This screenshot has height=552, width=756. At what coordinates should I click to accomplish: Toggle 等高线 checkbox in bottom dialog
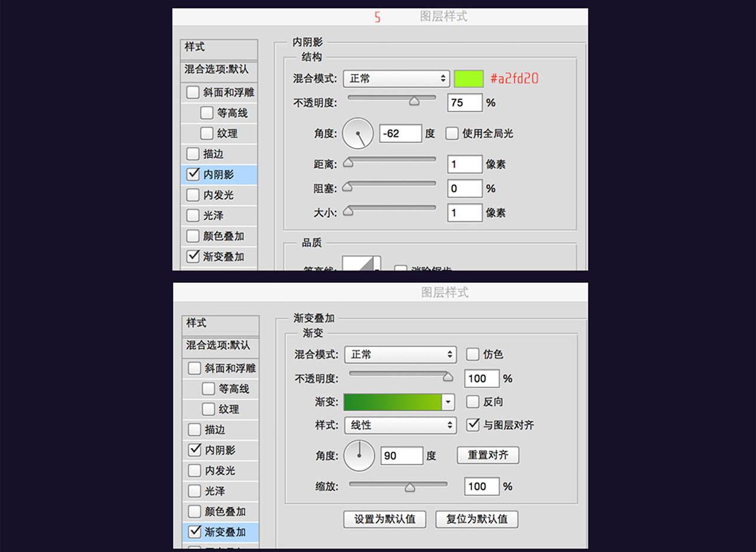tap(208, 389)
